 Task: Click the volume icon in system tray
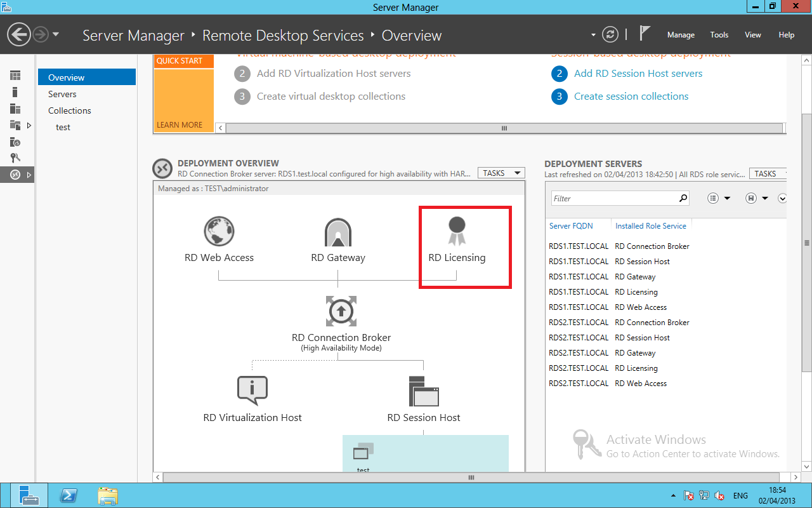[719, 495]
